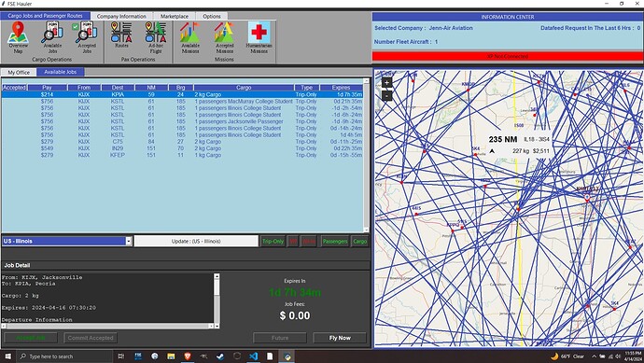Toggle the All-In job filter
The image size is (644, 363).
click(309, 241)
